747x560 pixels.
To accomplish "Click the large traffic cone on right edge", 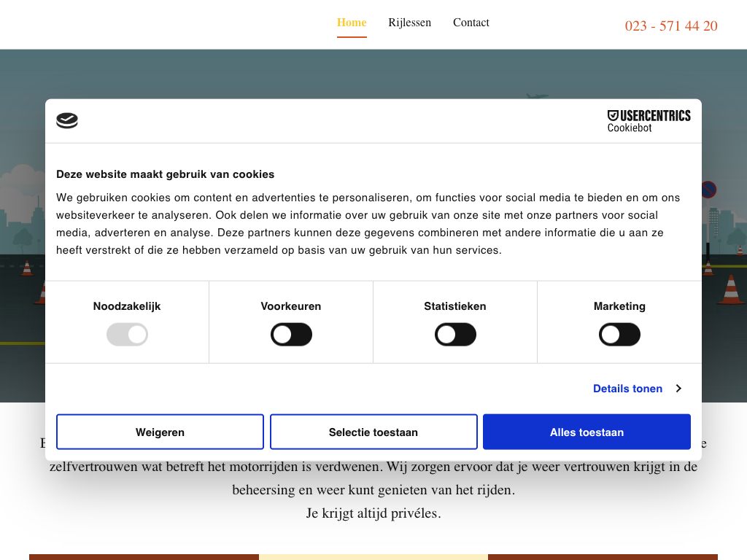I will 730,289.
